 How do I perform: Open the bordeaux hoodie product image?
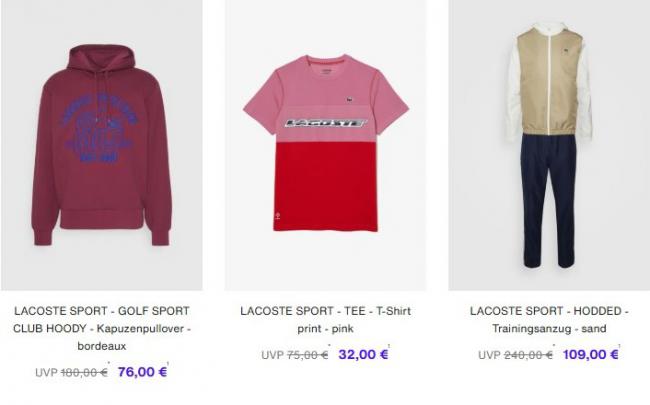click(102, 145)
